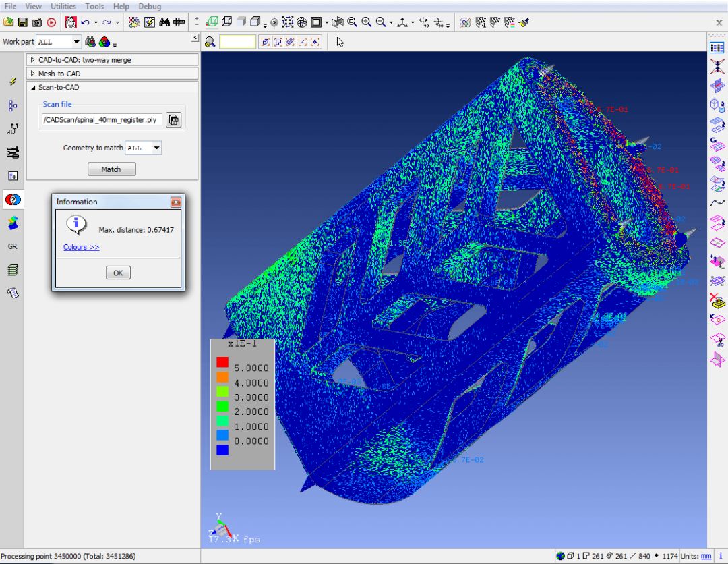Click the red legend swatch for 5.0000
Screen dimensions: 728x564
(x=222, y=362)
